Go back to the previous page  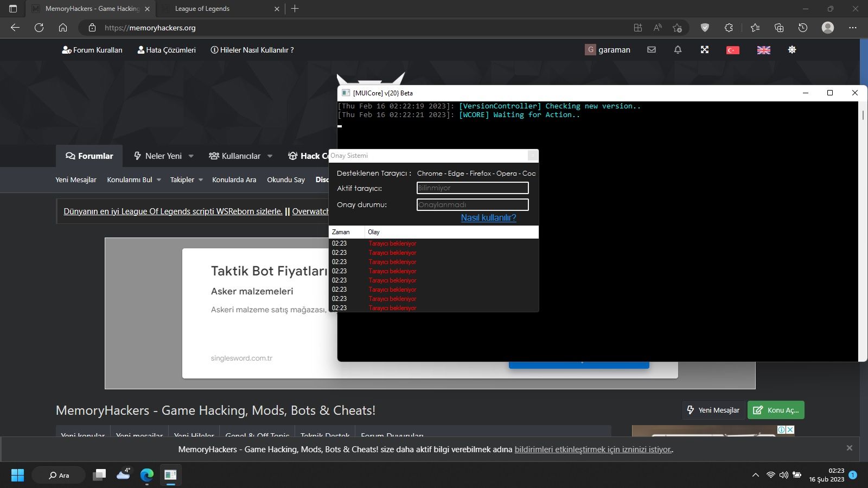coord(15,28)
